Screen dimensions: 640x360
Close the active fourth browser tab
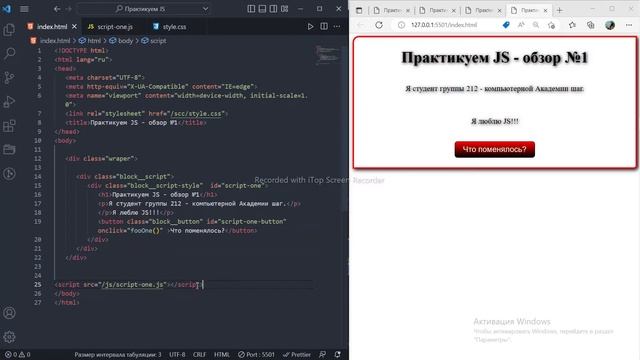(x=545, y=11)
